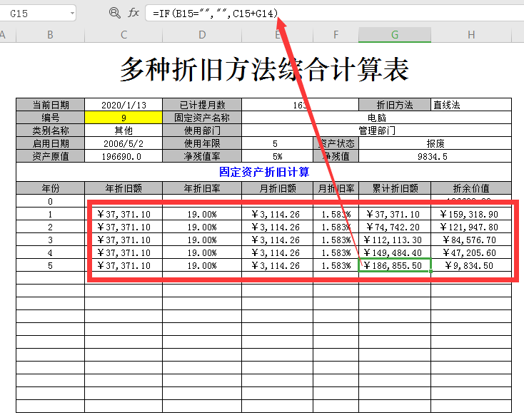
Task: Click year 5 cell in 年份 column
Action: tap(50, 265)
